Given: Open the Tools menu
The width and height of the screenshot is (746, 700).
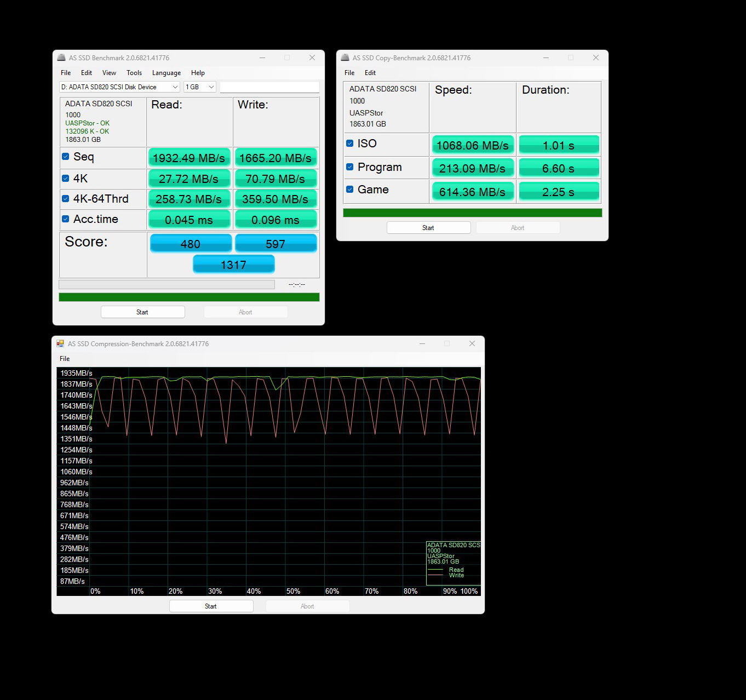Looking at the screenshot, I should pos(134,73).
